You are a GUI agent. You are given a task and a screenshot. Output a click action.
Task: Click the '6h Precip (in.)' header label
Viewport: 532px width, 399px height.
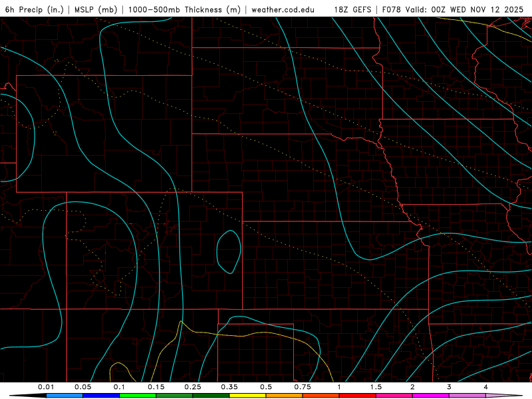tap(35, 9)
